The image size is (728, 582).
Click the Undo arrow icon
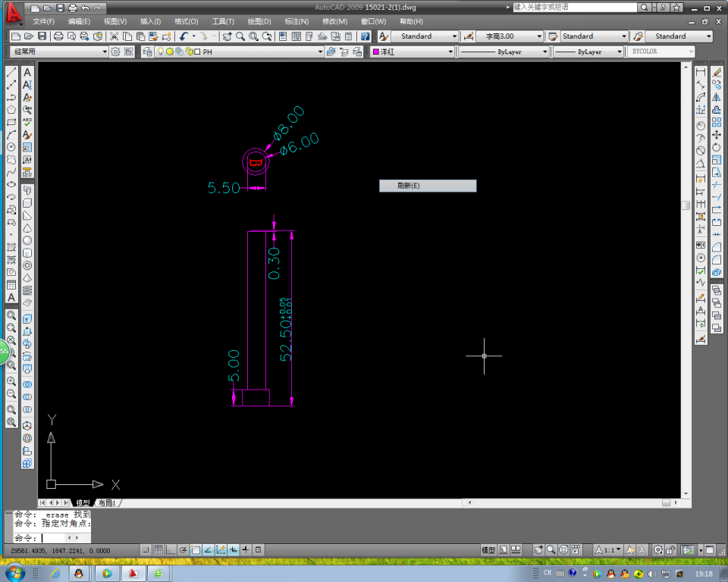(184, 36)
